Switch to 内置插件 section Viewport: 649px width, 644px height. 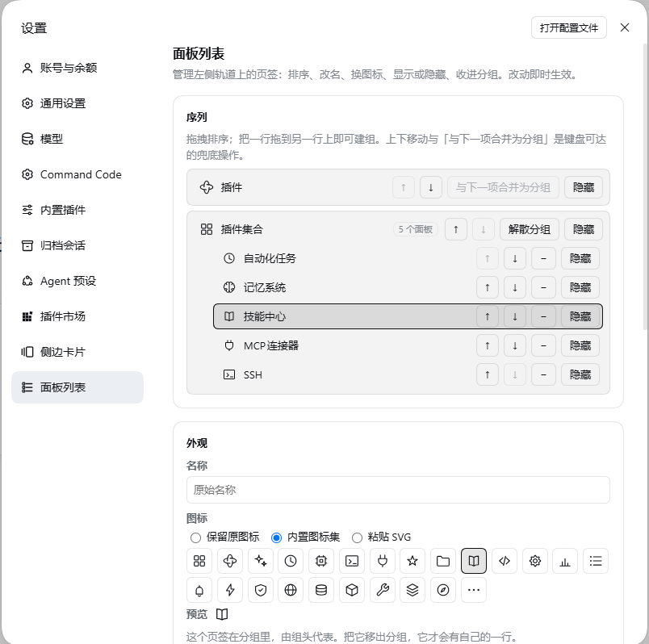(77, 210)
